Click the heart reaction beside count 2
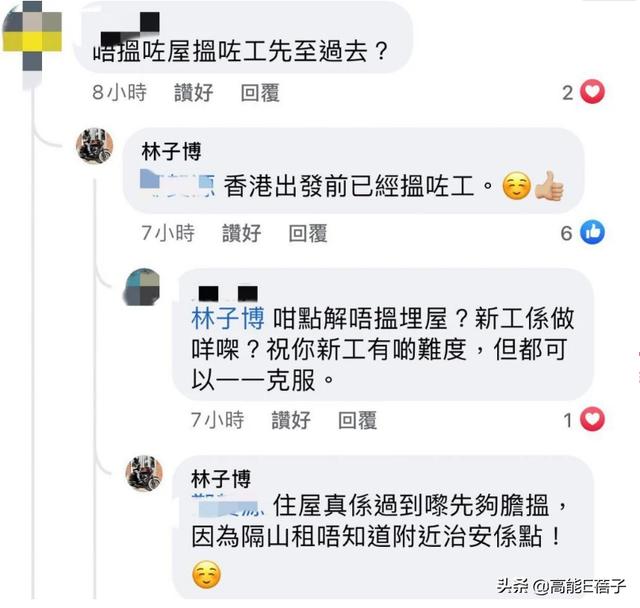 [592, 91]
